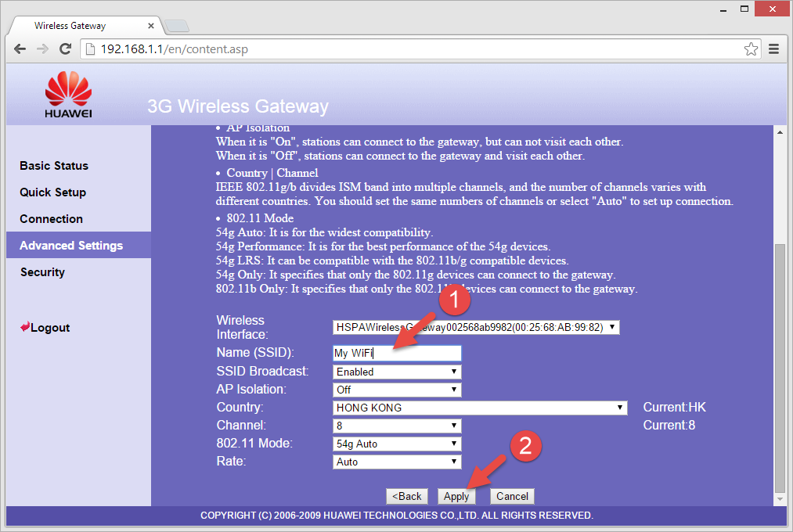Click the 54g Only description line

416,275
